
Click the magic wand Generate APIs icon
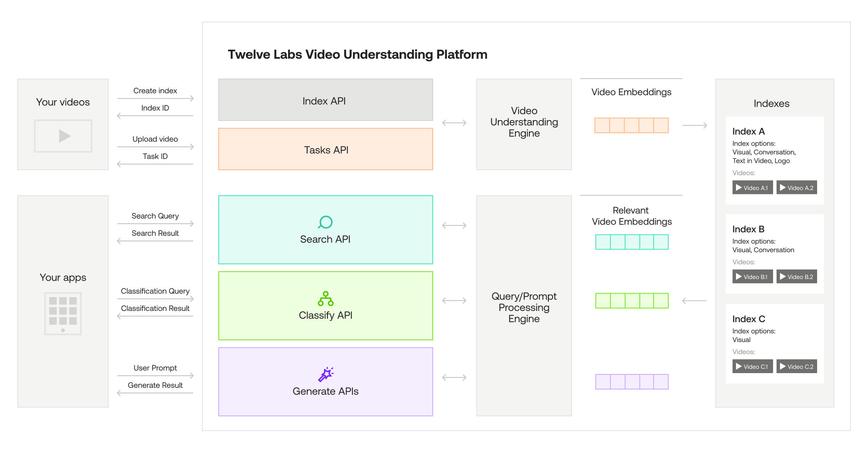326,374
